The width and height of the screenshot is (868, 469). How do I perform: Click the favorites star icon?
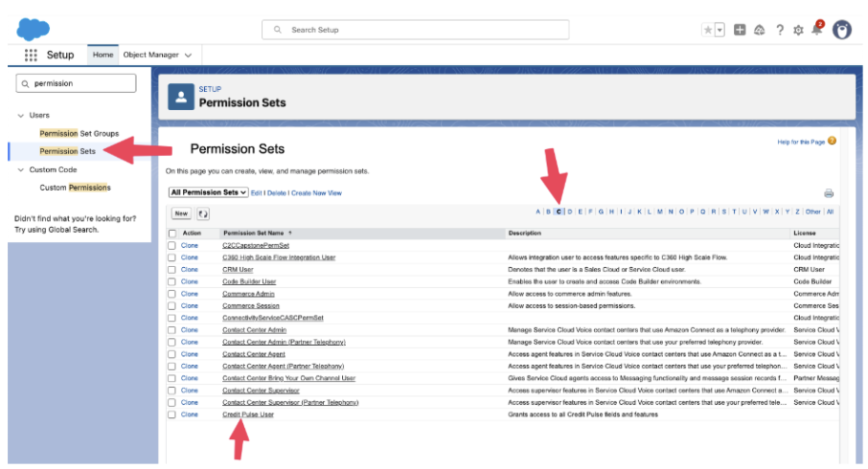point(707,30)
